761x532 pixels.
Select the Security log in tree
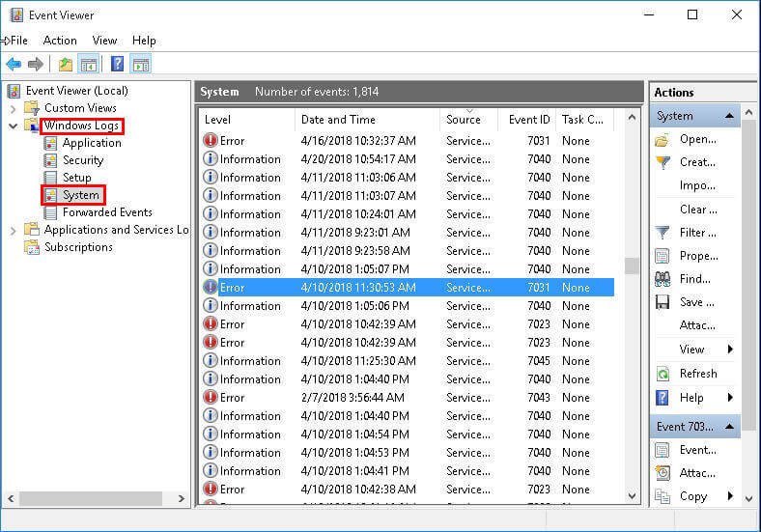click(83, 160)
